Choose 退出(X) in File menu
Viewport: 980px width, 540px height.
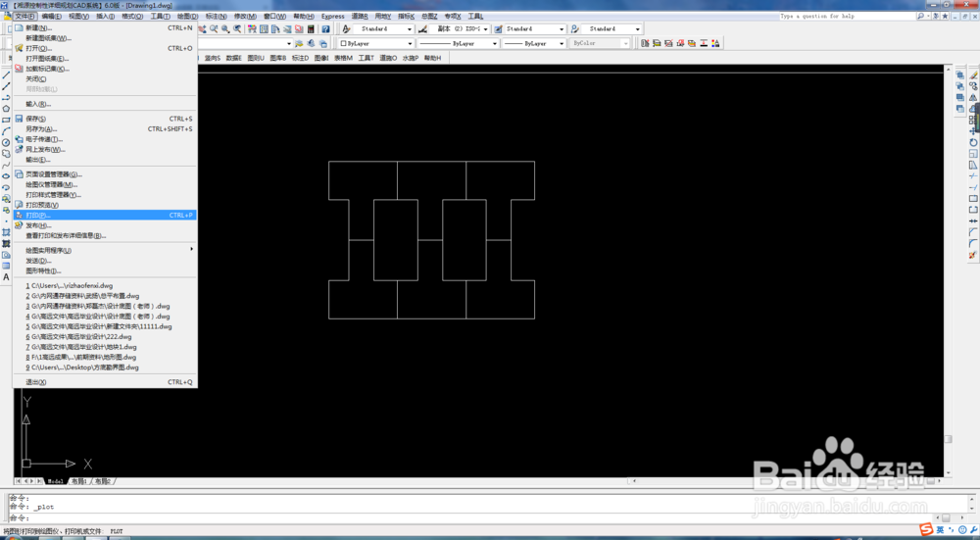[105, 382]
